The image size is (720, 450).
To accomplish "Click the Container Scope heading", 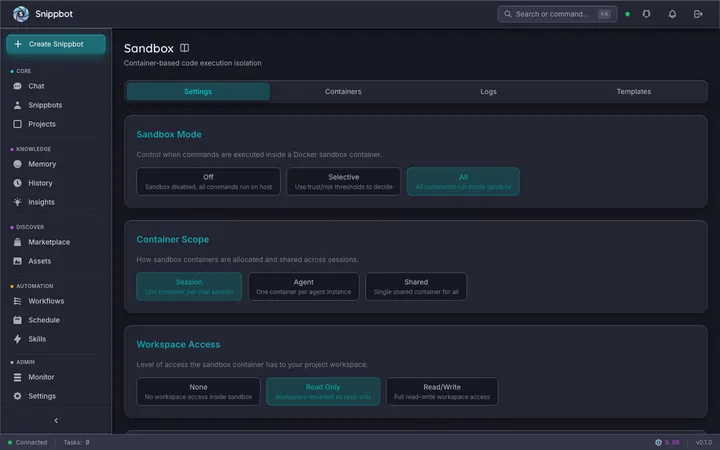I will [173, 240].
